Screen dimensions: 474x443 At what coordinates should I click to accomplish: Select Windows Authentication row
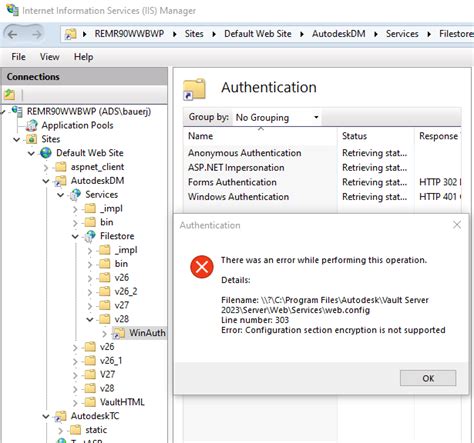322,197
